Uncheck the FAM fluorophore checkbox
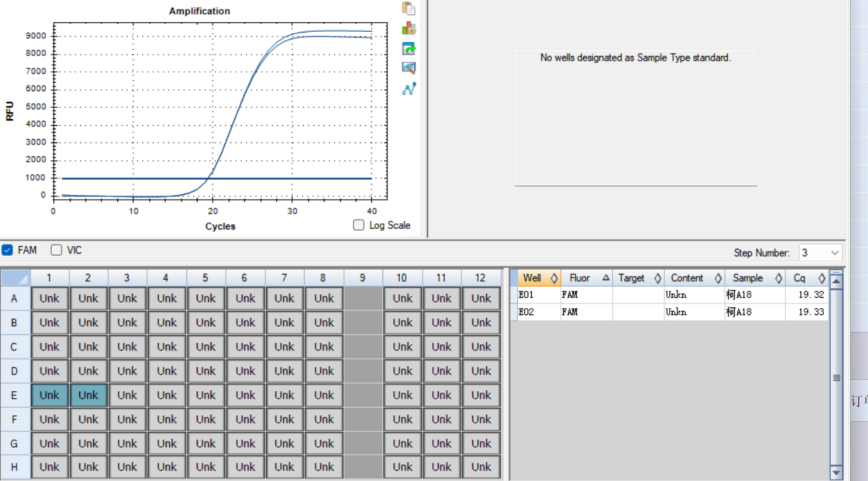 pos(8,250)
